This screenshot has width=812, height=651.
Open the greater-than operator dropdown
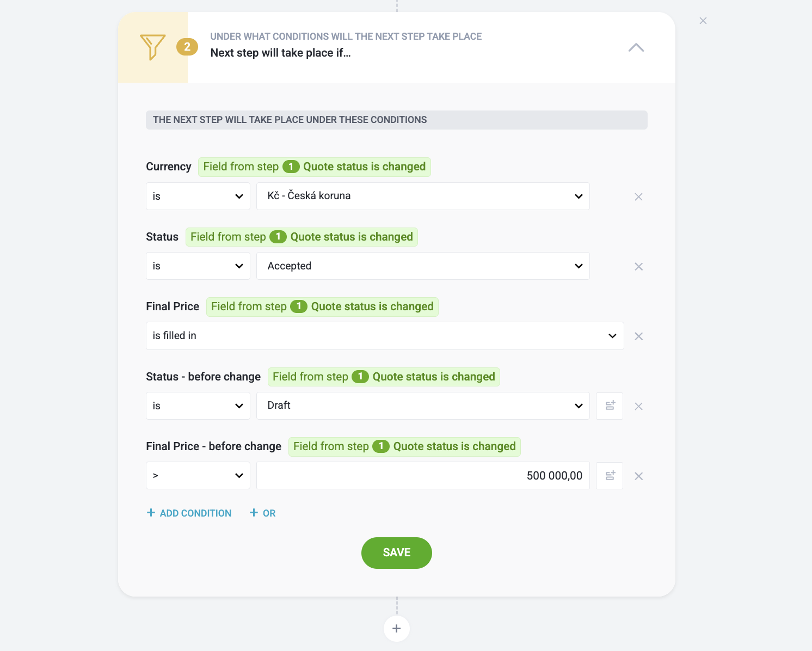198,475
